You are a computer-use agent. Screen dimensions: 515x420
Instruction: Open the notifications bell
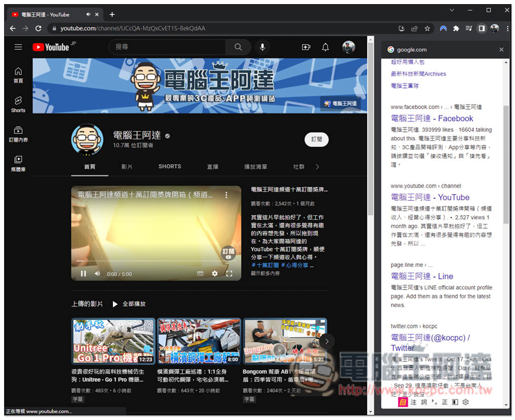tap(325, 47)
